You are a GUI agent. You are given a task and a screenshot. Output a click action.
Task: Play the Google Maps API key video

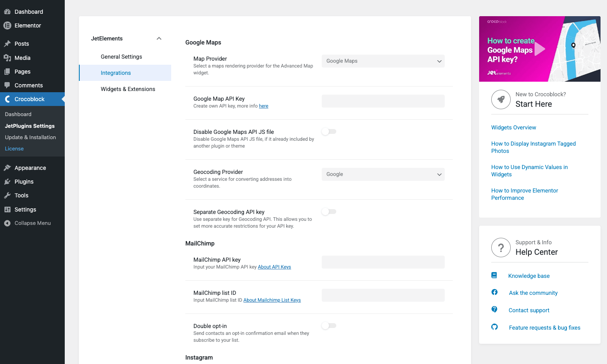540,49
